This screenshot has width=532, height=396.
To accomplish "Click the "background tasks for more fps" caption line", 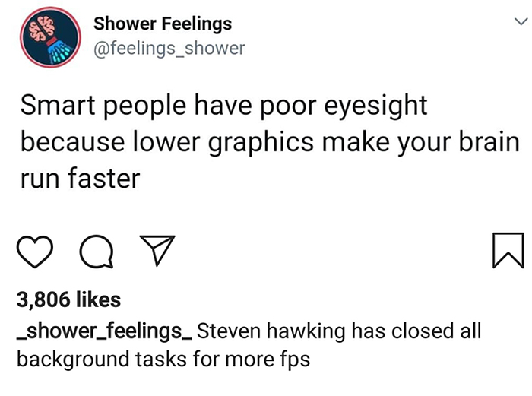I will coord(163,359).
